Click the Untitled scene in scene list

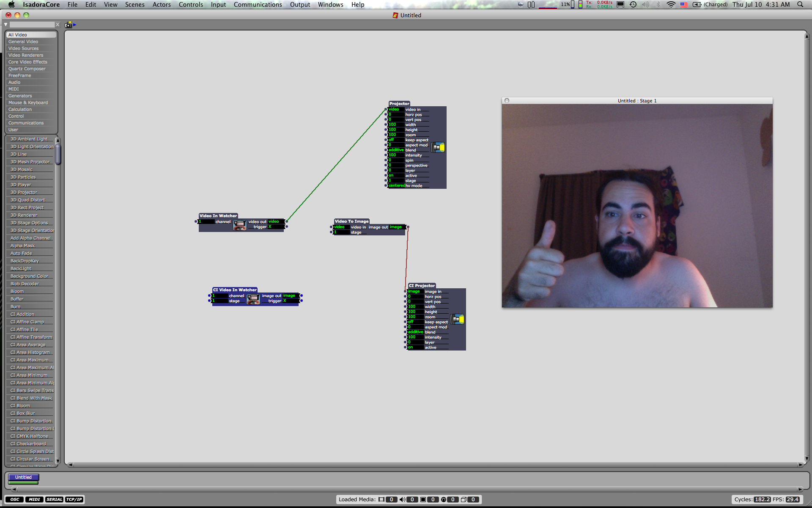click(x=23, y=478)
